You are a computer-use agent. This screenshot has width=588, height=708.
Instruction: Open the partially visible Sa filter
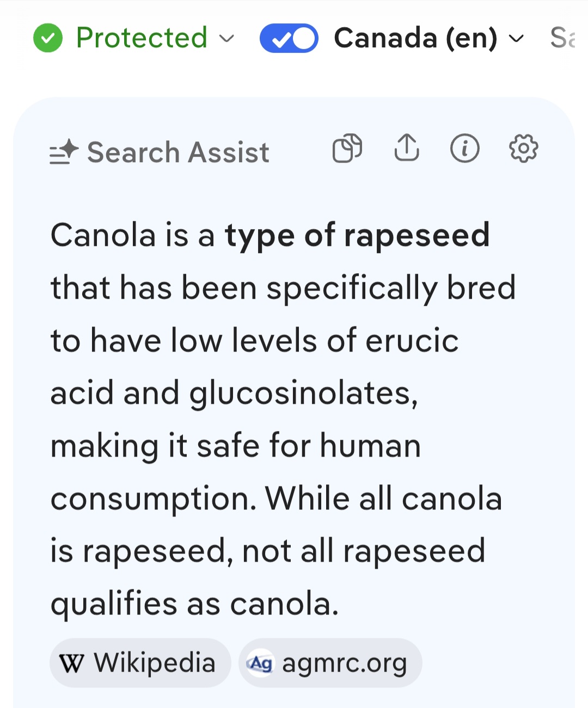pyautogui.click(x=562, y=38)
